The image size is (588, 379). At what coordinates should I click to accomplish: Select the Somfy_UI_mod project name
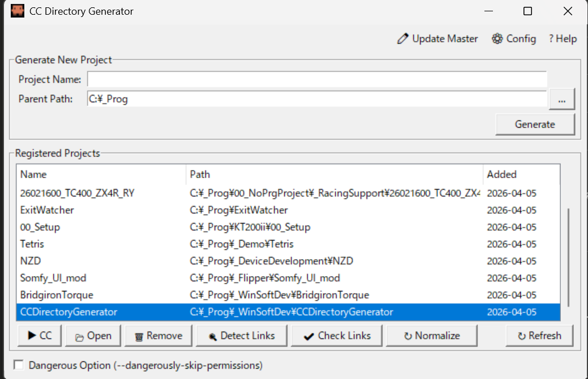click(53, 278)
